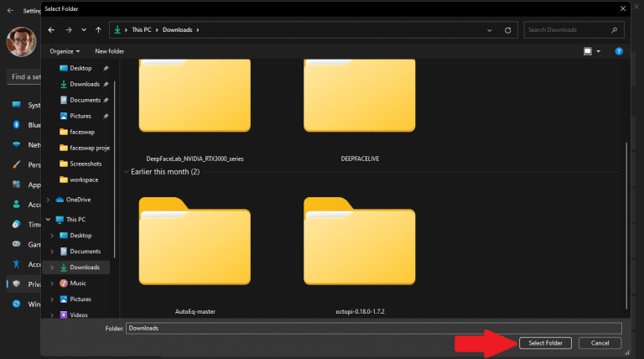Open recent locations dropdown arrow
Image resolution: width=644 pixels, height=359 pixels.
coord(84,30)
